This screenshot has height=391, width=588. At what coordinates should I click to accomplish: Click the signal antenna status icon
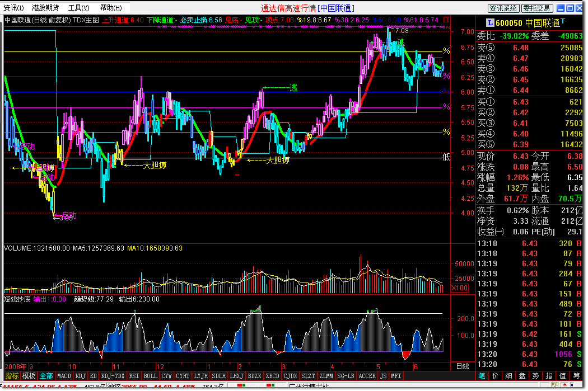coord(556,385)
